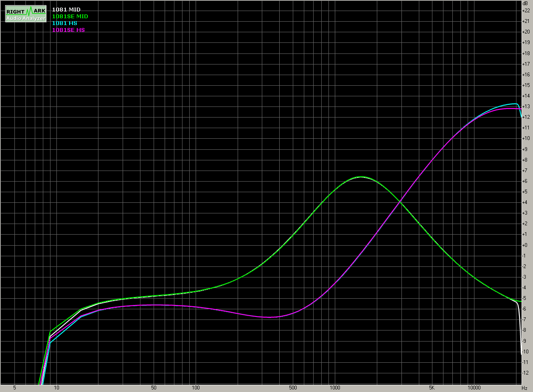Click the '1000' frequency axis label
Screen dimensions: 533x392
(335, 388)
